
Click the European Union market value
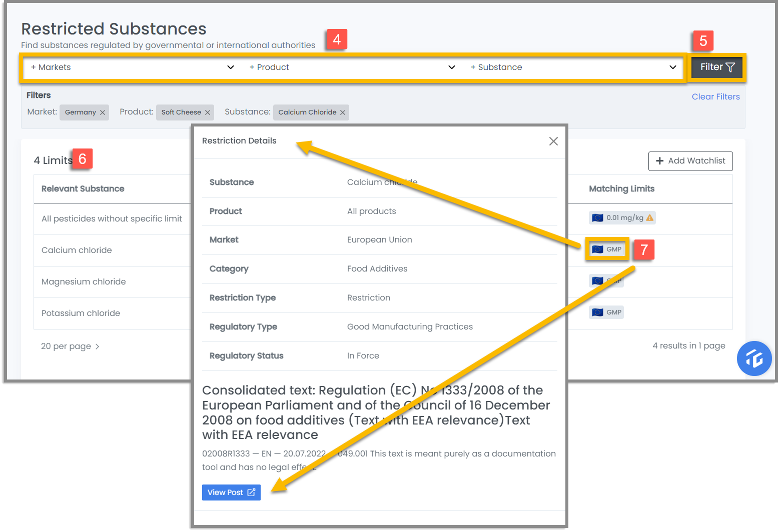click(380, 240)
